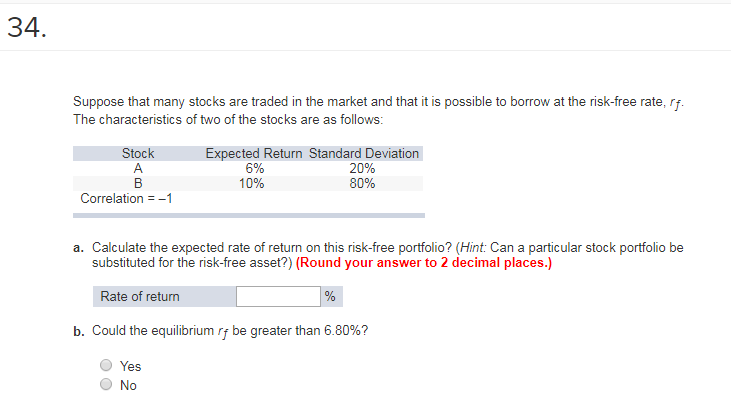The width and height of the screenshot is (731, 410).
Task: Click the 20% standard deviation cell
Action: pyautogui.click(x=362, y=168)
